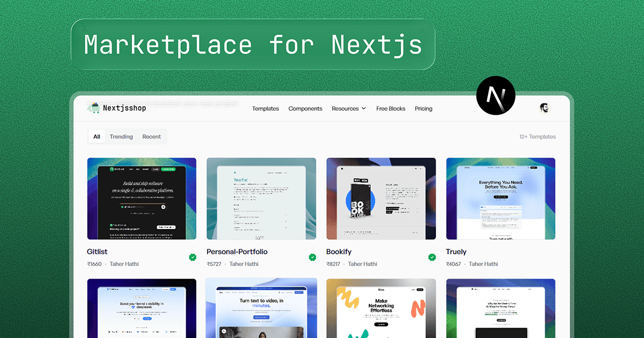Open the profile avatar menu

pos(544,108)
